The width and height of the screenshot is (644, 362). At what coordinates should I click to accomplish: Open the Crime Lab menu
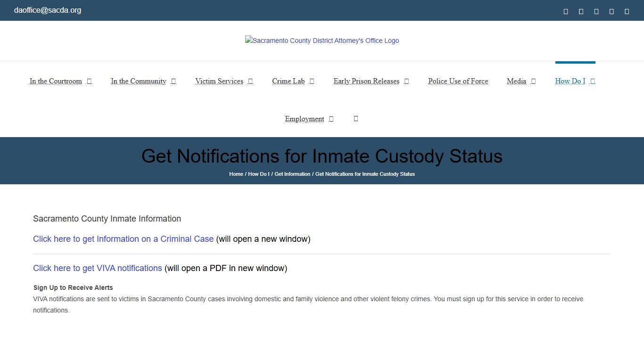tap(288, 81)
